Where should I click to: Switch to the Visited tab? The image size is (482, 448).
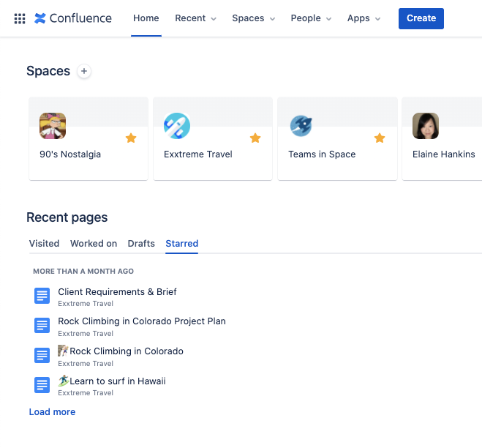(44, 243)
